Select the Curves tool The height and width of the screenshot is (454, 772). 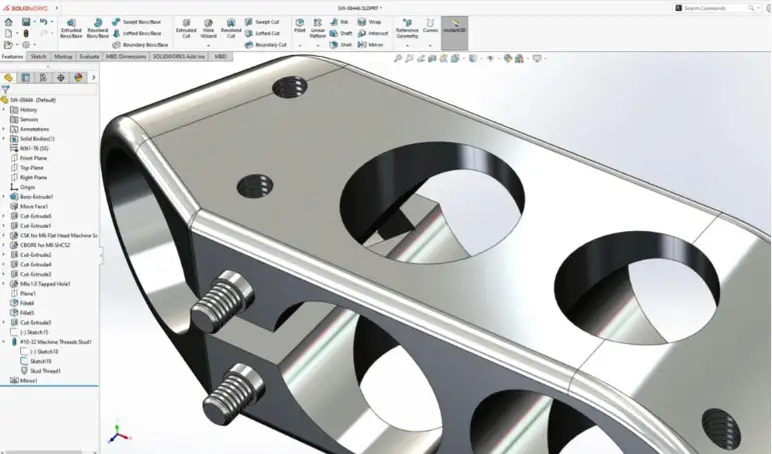pyautogui.click(x=430, y=26)
